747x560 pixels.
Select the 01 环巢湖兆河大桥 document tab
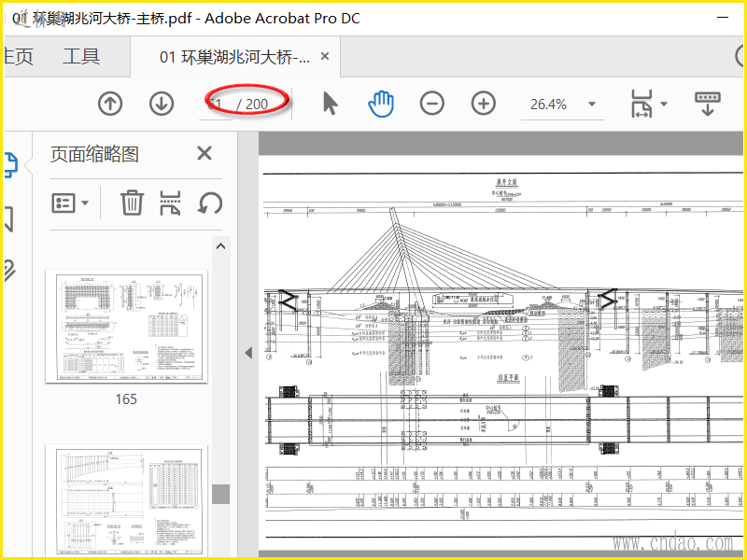point(234,57)
